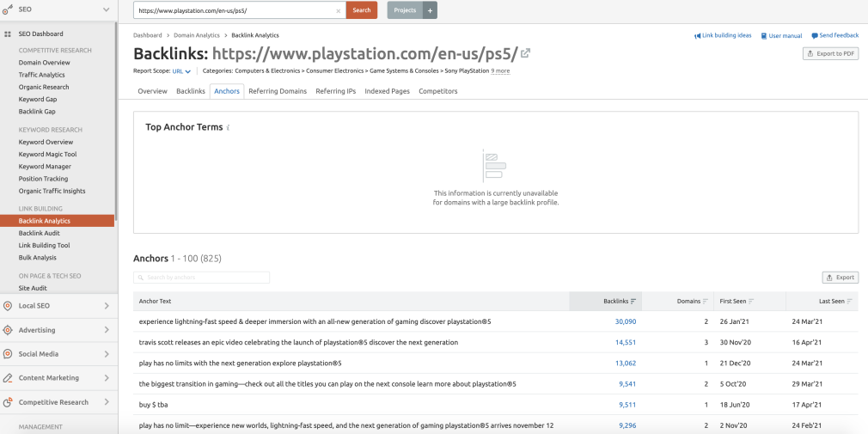
Task: Switch to the Overview tab
Action: pos(152,91)
